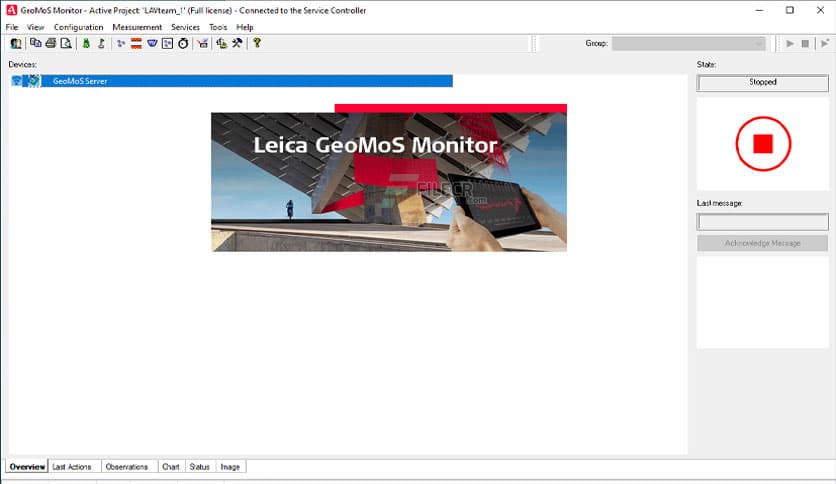
Task: Click the yellow question mark help icon
Action: coord(257,43)
